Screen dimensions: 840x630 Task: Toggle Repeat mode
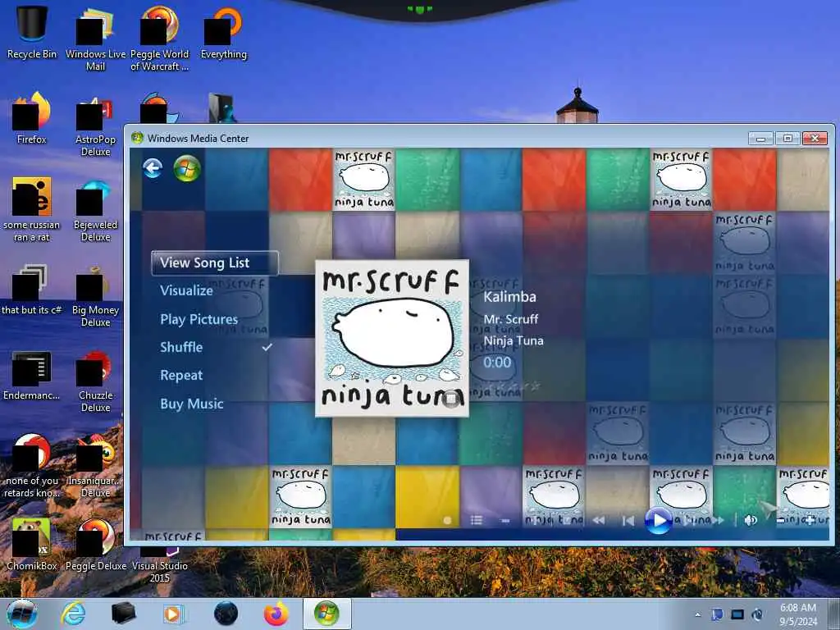coord(181,375)
